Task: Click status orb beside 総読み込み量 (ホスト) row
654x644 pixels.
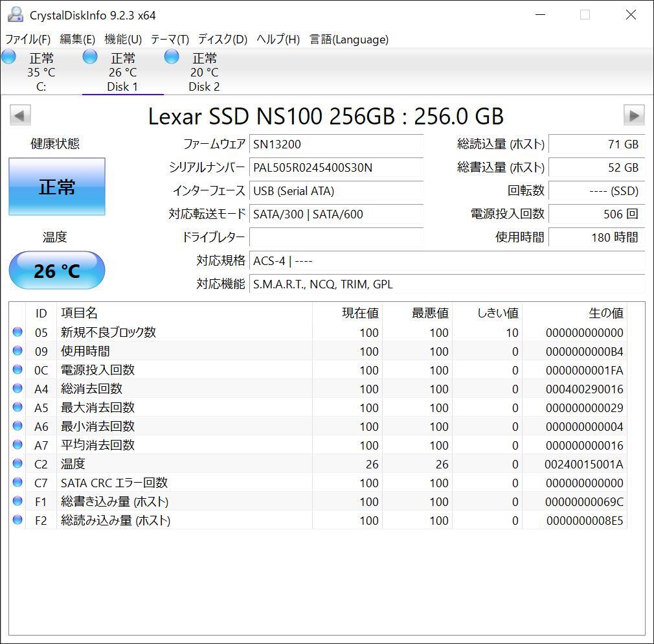Action: coord(17,520)
